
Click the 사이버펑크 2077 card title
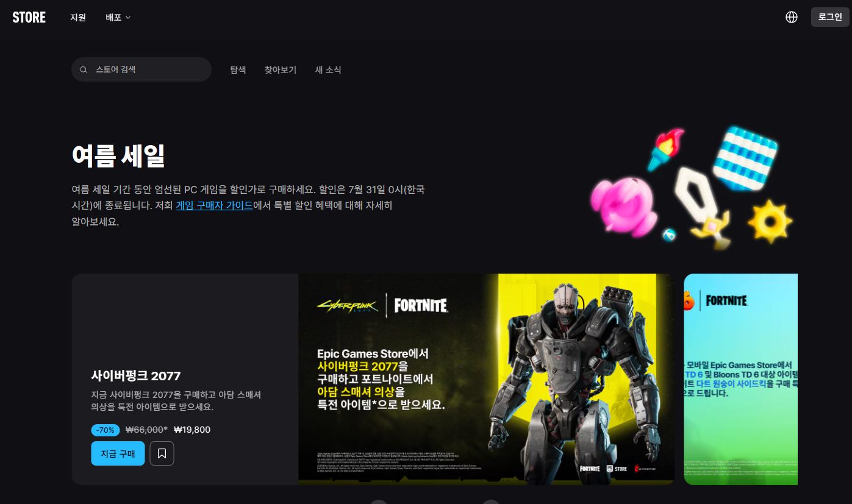[x=136, y=375]
